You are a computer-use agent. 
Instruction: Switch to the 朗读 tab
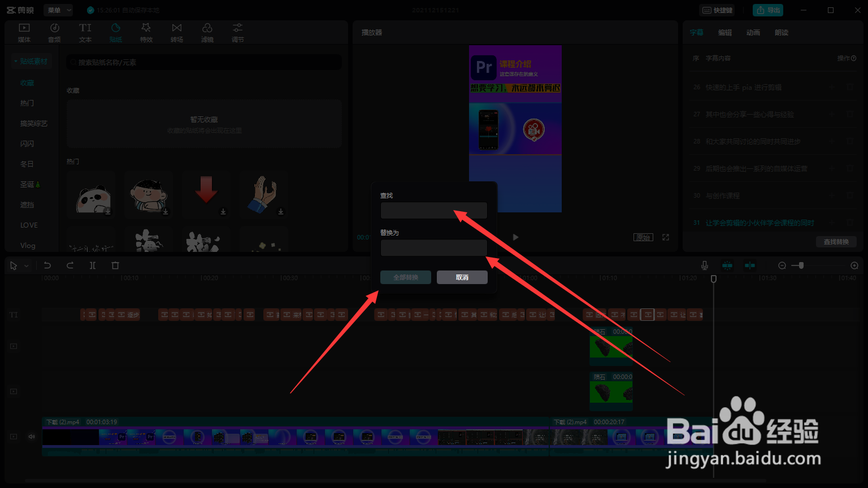pos(782,33)
